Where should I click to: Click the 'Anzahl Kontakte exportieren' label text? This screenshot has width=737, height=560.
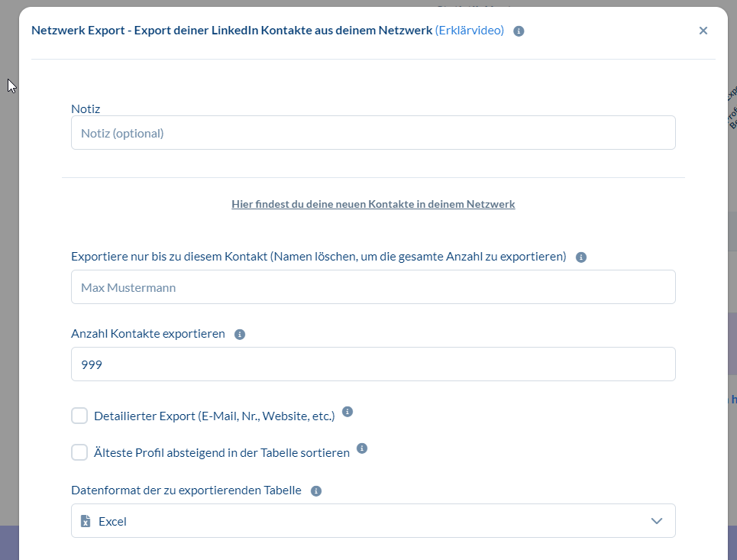[148, 334]
